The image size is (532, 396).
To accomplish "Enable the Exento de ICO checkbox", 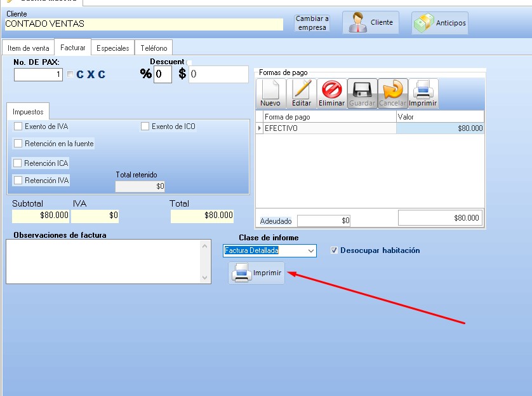I will point(145,126).
